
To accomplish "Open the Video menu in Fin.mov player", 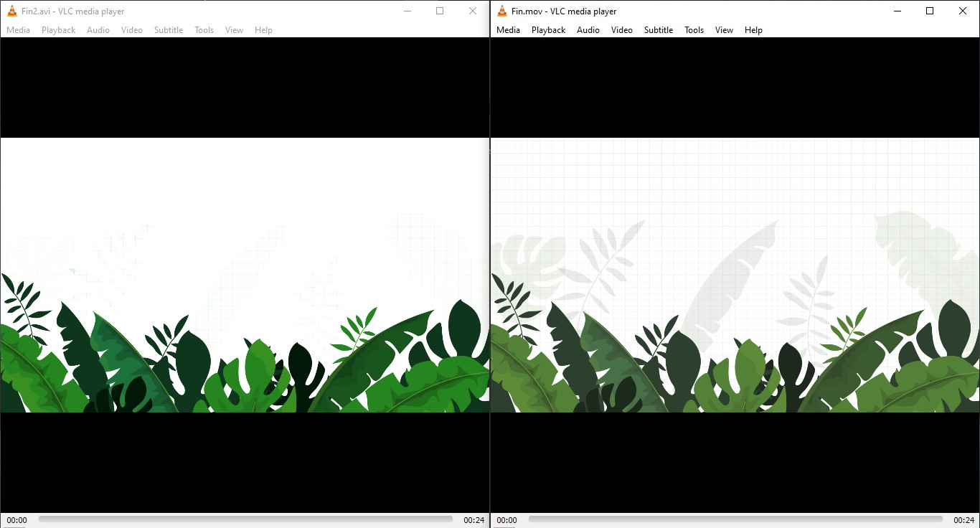I will [621, 29].
